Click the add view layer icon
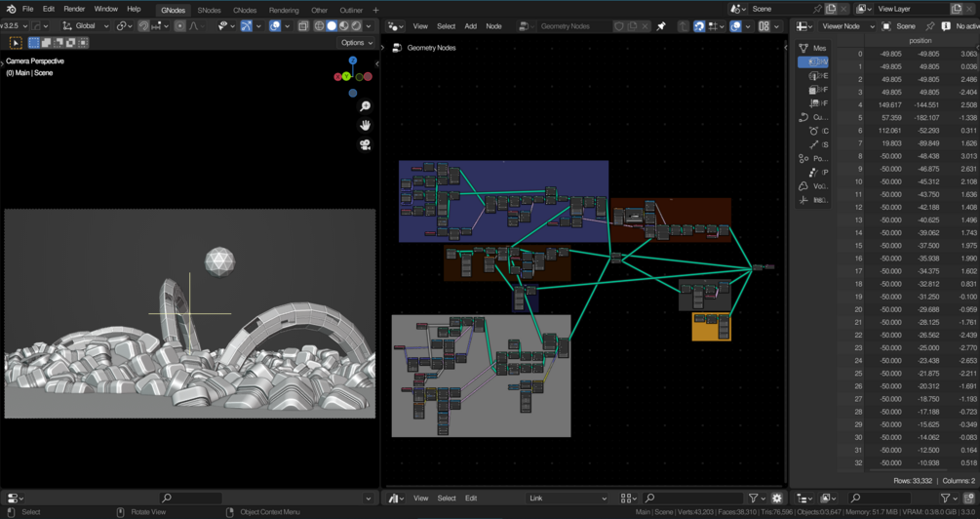980x519 pixels. pyautogui.click(x=957, y=9)
